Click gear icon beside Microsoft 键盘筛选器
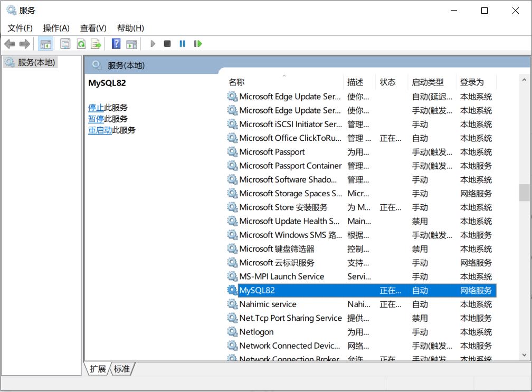Screen dimensions: 532x392 [232, 249]
